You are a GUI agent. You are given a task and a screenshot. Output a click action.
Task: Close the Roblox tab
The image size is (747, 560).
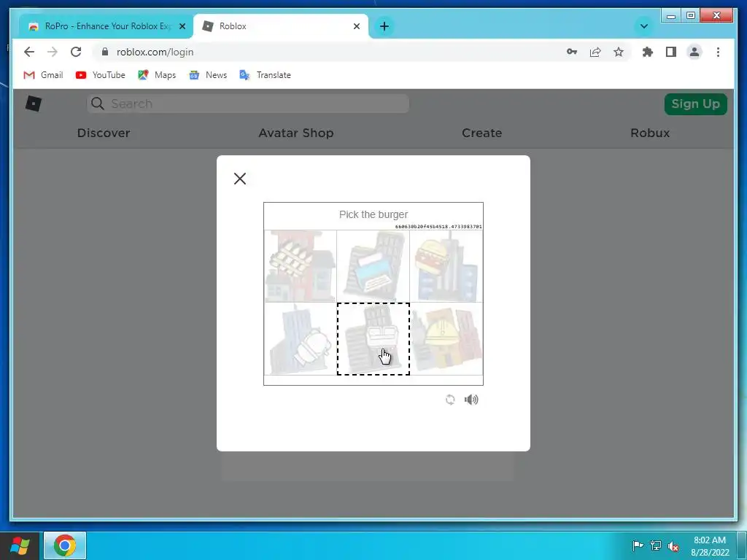pos(356,26)
